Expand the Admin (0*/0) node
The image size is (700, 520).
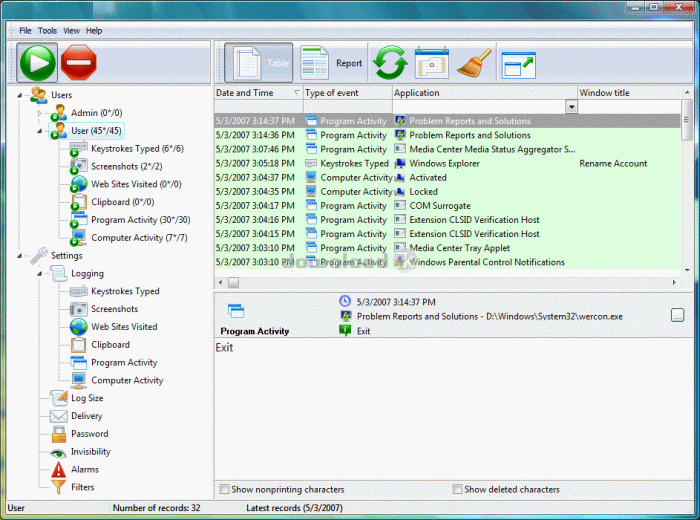click(40, 113)
